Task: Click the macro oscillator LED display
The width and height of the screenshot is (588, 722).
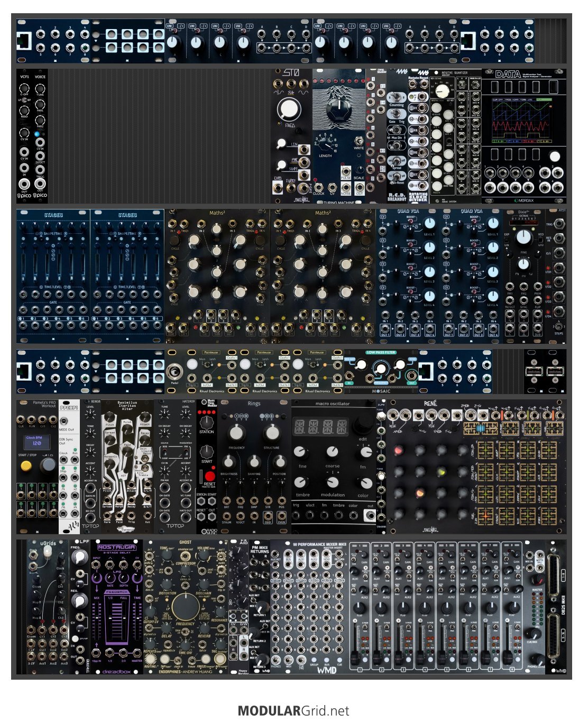Action: click(321, 426)
